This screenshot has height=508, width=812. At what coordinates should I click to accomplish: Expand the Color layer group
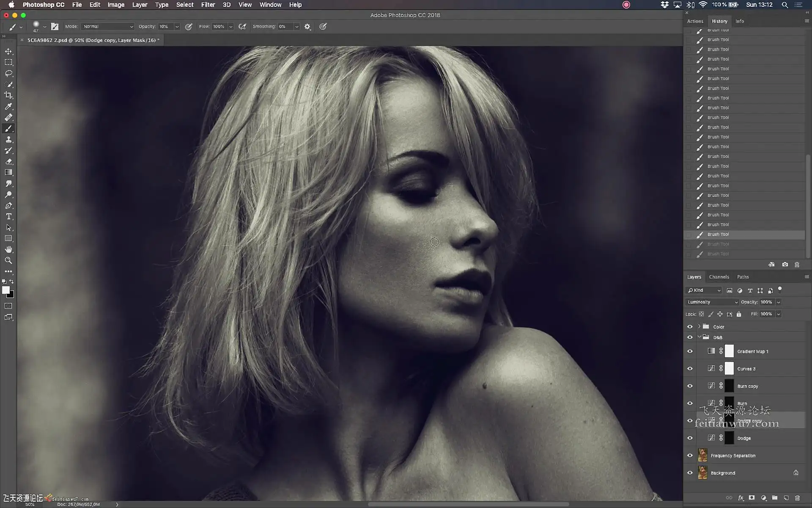699,326
